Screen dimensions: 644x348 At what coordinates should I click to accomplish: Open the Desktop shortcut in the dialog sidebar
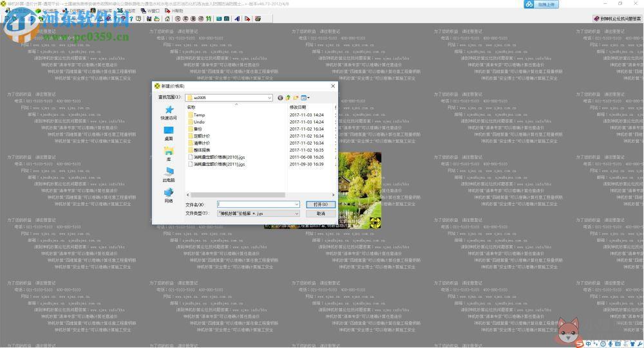pos(169,131)
